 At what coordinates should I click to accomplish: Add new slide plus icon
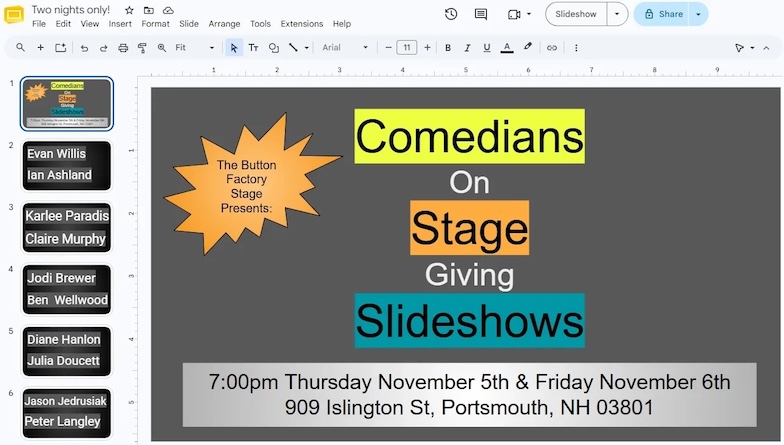coord(40,48)
